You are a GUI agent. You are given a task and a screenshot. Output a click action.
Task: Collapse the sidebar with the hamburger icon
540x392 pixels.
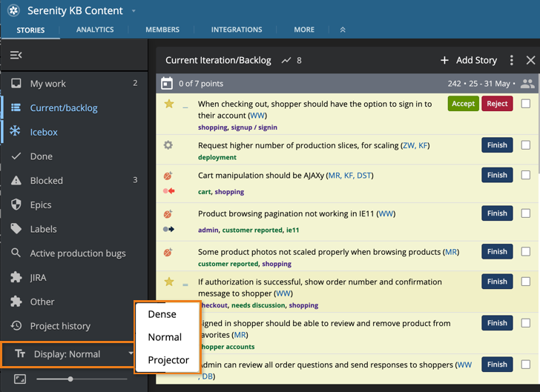16,56
